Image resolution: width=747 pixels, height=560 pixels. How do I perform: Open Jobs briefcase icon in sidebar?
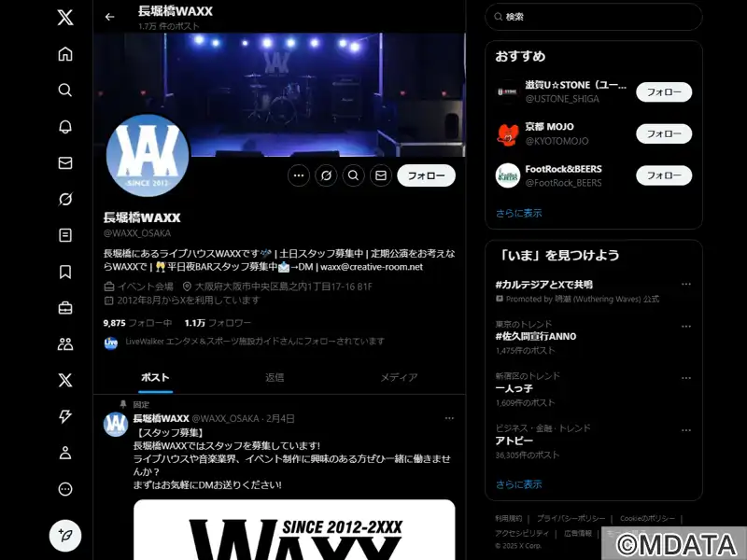[x=65, y=308]
